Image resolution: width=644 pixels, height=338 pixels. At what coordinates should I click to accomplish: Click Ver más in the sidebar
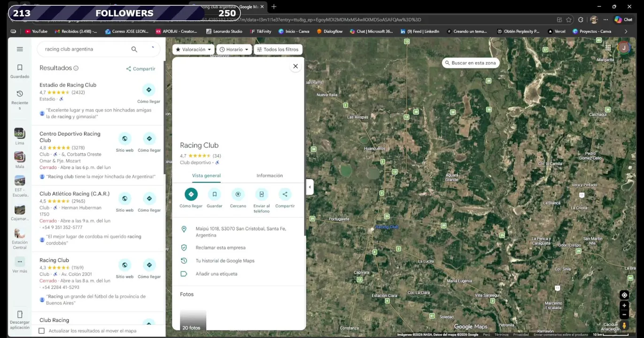pyautogui.click(x=20, y=265)
